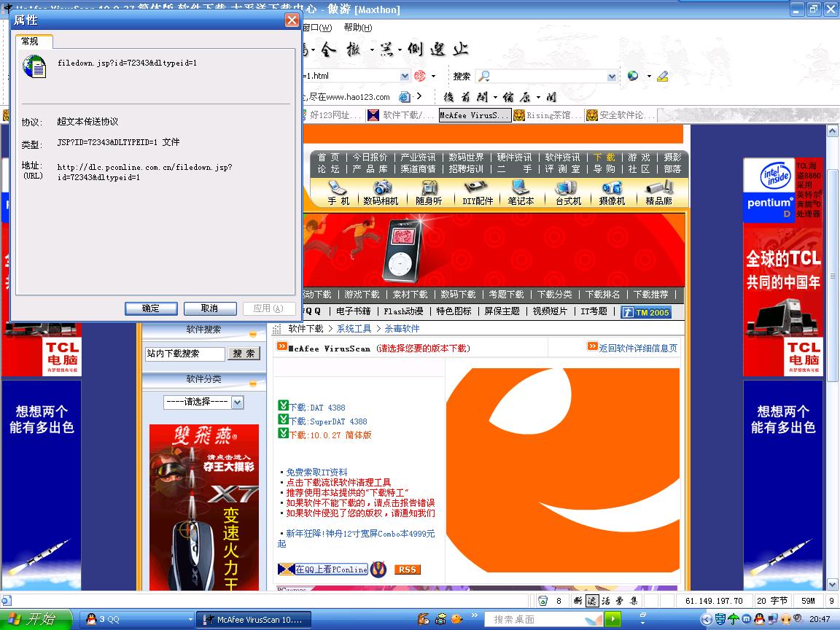The image size is (840, 630).
Task: Click the 台式机 category icon
Action: pos(568,192)
